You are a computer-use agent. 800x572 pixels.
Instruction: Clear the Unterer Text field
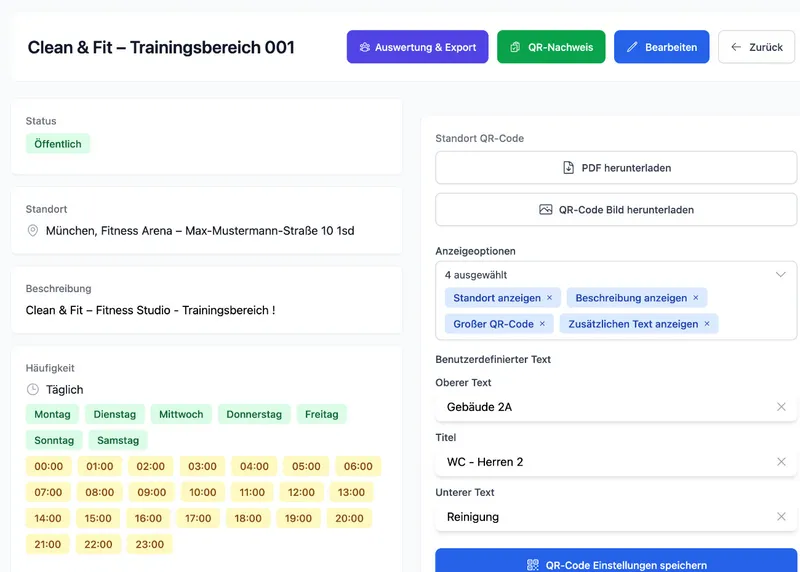click(x=781, y=517)
